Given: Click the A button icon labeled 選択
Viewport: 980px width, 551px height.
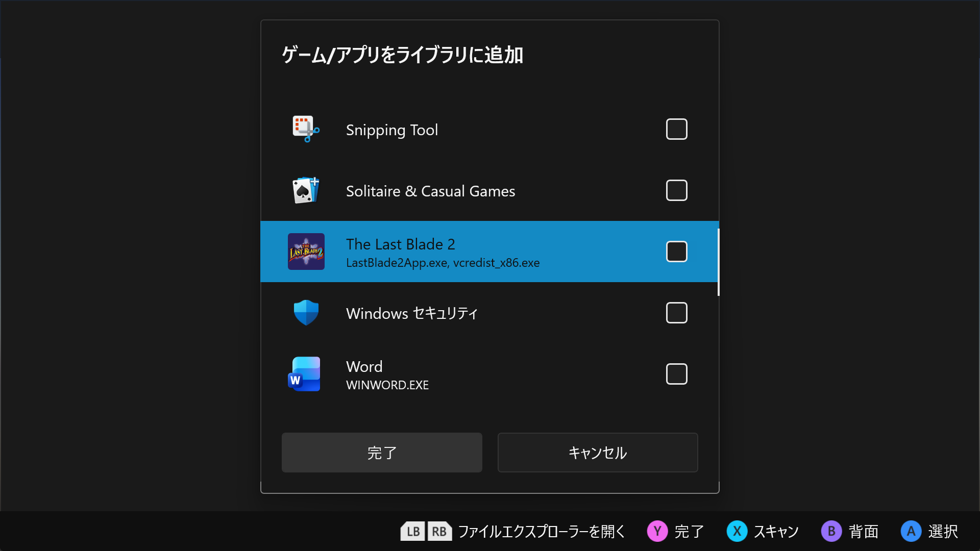Looking at the screenshot, I should (911, 531).
